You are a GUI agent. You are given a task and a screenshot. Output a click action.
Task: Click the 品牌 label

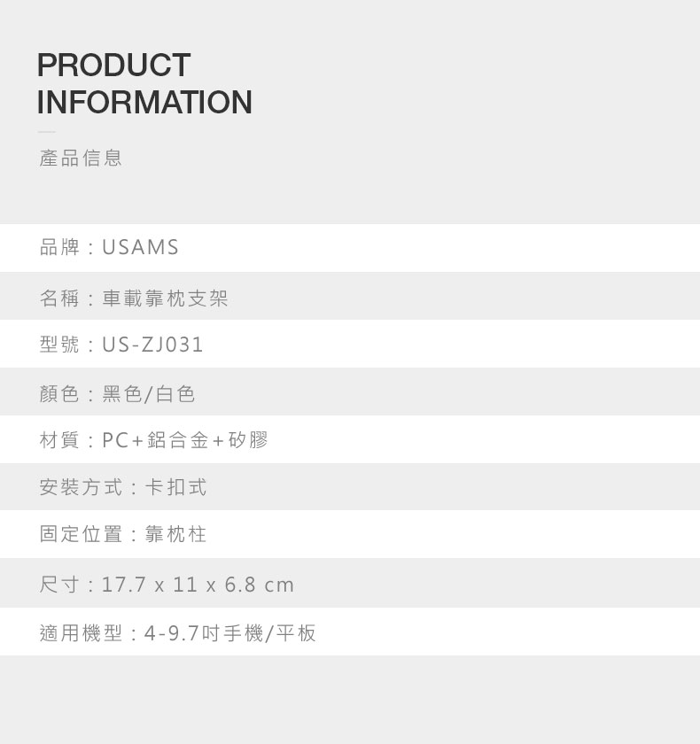pyautogui.click(x=59, y=247)
